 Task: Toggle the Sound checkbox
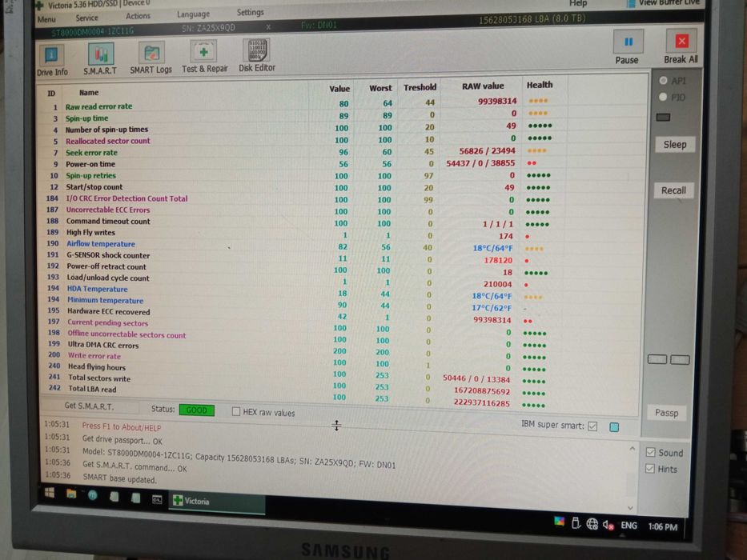pos(650,452)
